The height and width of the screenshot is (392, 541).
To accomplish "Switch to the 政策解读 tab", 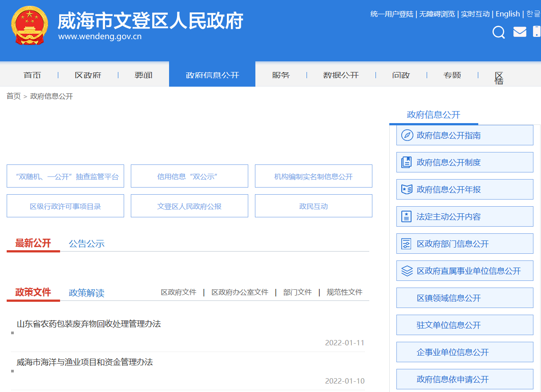I will pos(86,293).
